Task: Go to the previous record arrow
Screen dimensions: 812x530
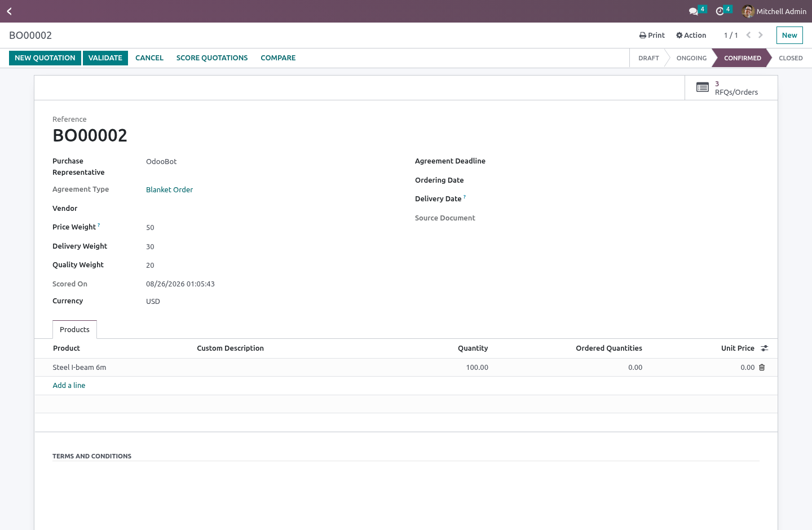Action: pyautogui.click(x=748, y=35)
